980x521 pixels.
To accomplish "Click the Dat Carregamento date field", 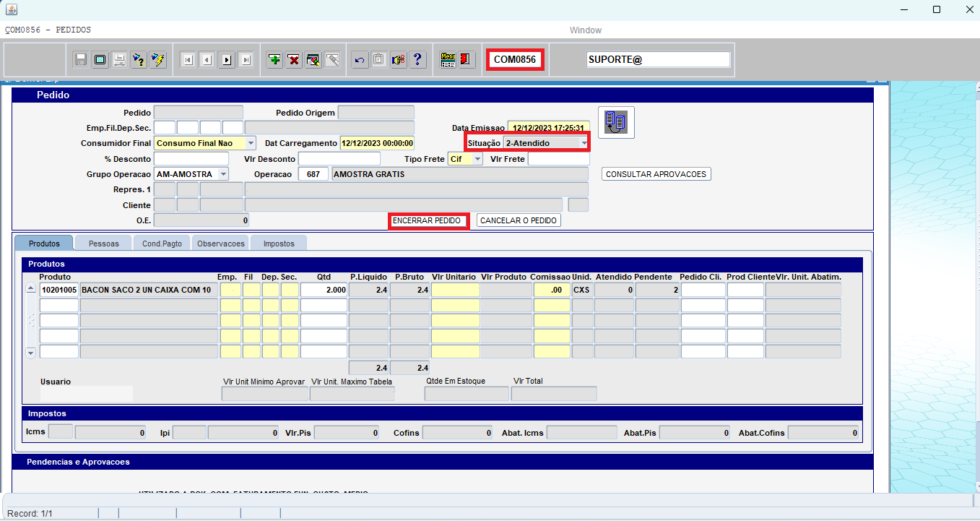I will 377,143.
